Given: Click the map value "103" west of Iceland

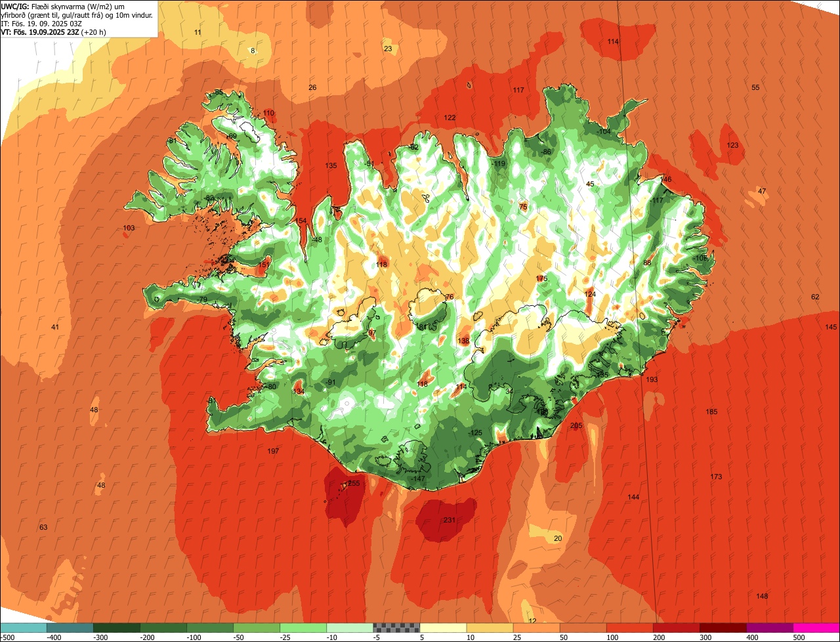Looking at the screenshot, I should 129,228.
